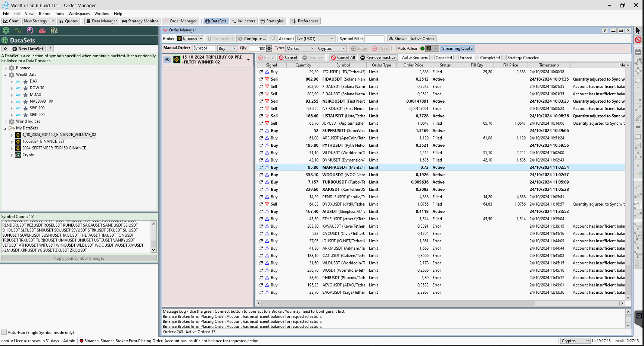Click the Configure broker button

(252, 39)
